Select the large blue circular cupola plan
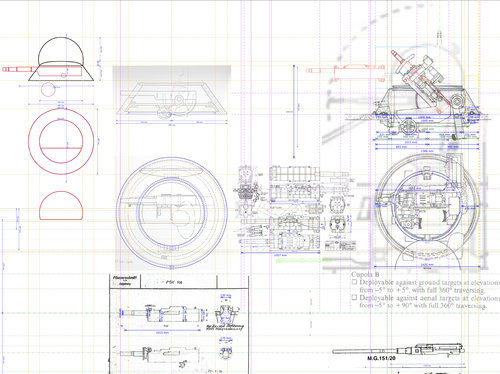Image resolution: width=500 pixels, height=374 pixels. coord(172,213)
